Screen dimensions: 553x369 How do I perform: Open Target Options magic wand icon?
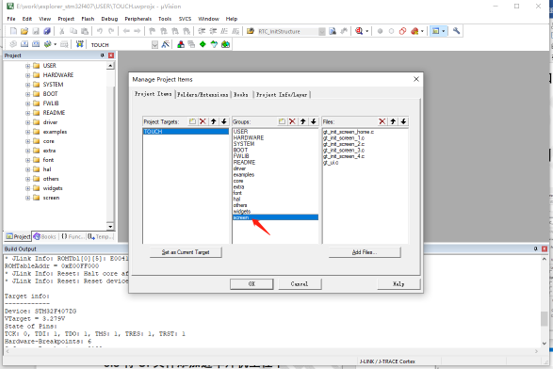pos(165,44)
